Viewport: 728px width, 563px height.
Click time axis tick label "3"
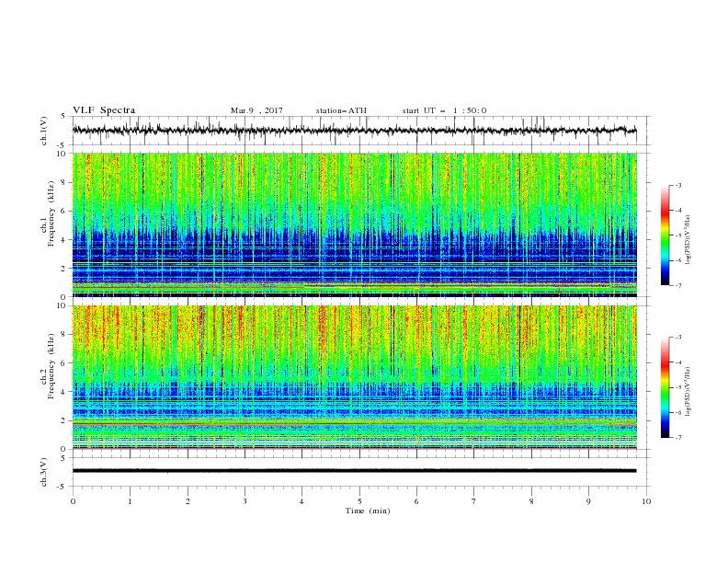(x=245, y=501)
